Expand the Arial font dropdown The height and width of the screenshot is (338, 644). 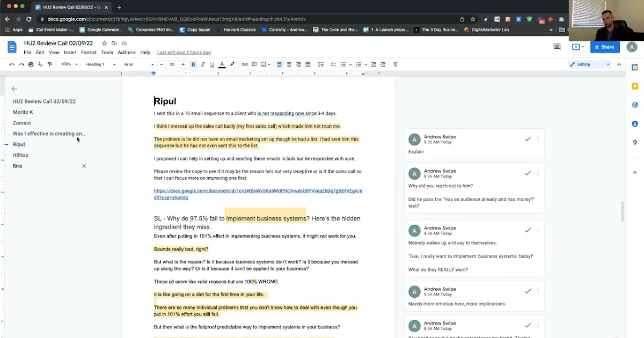[138, 64]
